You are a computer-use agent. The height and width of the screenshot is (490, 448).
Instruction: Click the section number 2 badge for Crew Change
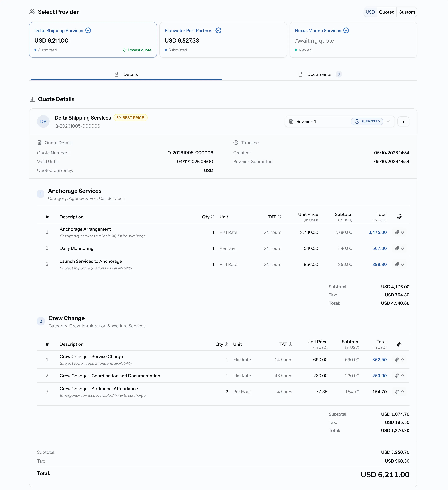coord(41,321)
